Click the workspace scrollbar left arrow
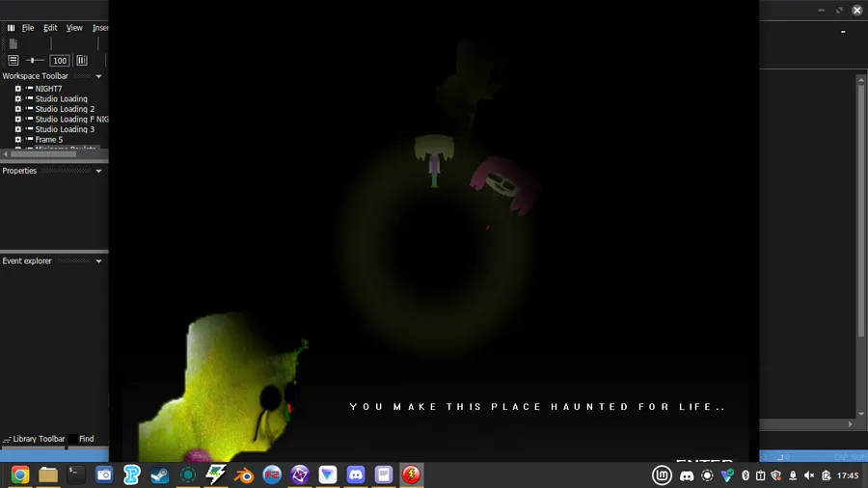 pyautogui.click(x=6, y=154)
